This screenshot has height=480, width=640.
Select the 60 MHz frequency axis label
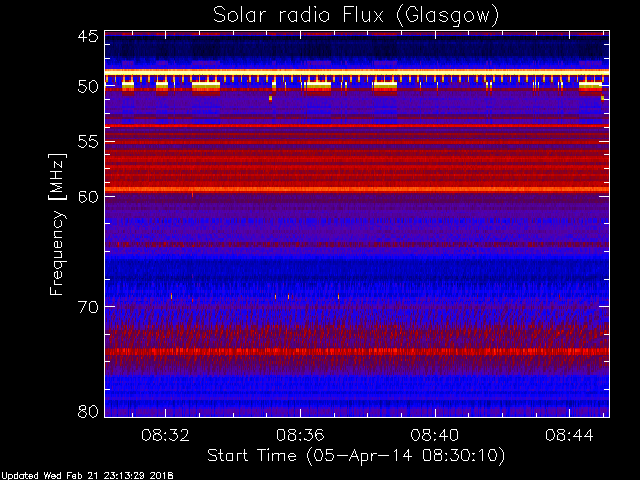(88, 196)
